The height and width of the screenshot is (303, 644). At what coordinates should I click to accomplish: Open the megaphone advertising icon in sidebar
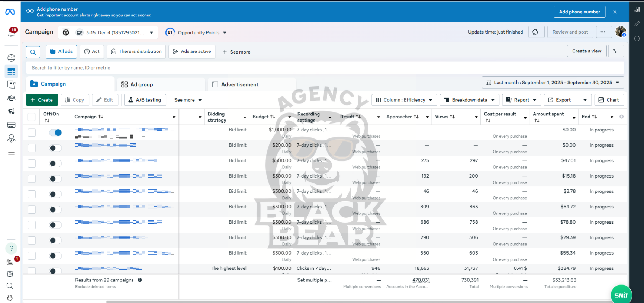11,111
